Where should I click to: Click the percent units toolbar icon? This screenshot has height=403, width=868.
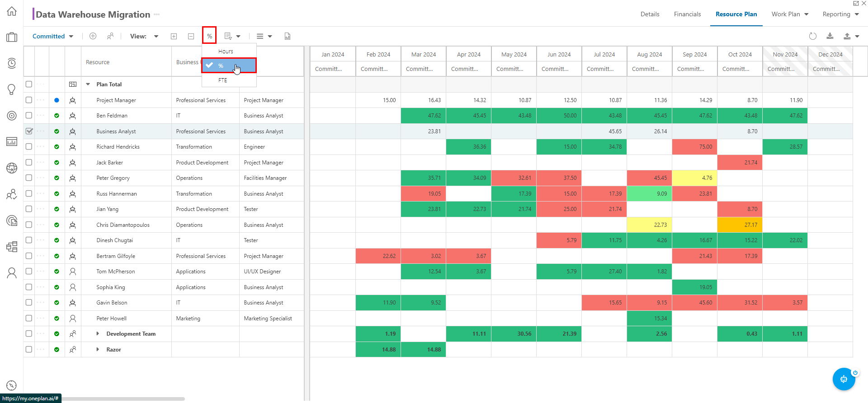209,36
